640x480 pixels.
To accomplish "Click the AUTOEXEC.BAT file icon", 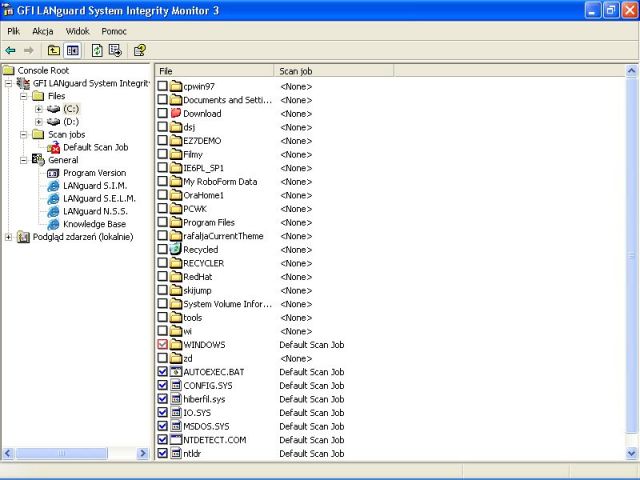I will (176, 372).
